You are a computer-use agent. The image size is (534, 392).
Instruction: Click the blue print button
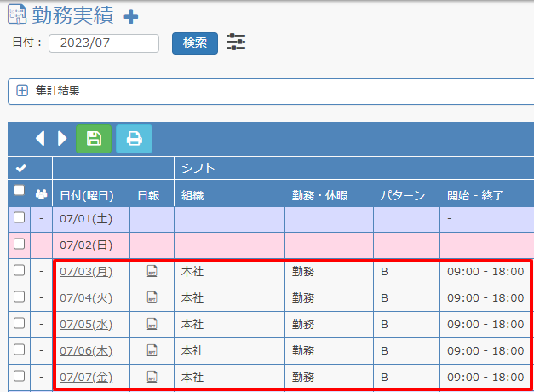[134, 138]
